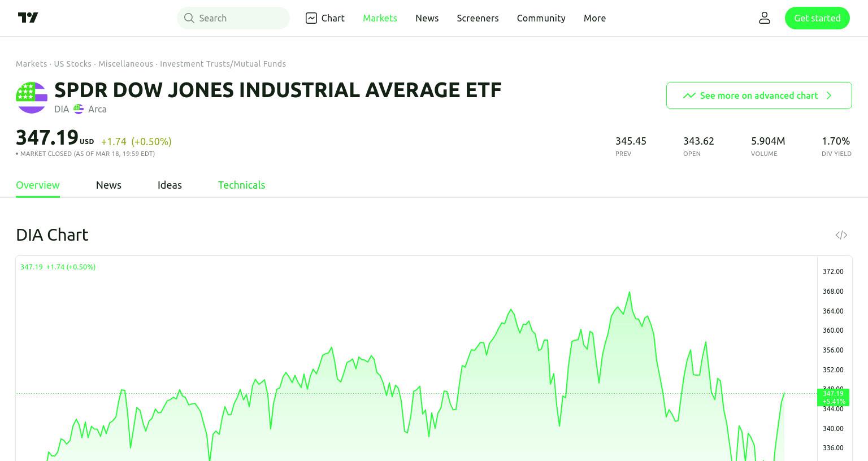
Task: Click the Search input field
Action: click(233, 18)
